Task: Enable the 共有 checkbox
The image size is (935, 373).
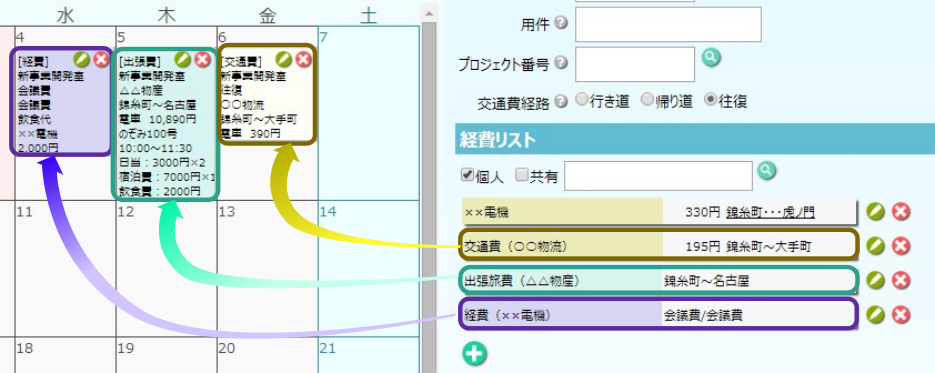Action: 522,175
